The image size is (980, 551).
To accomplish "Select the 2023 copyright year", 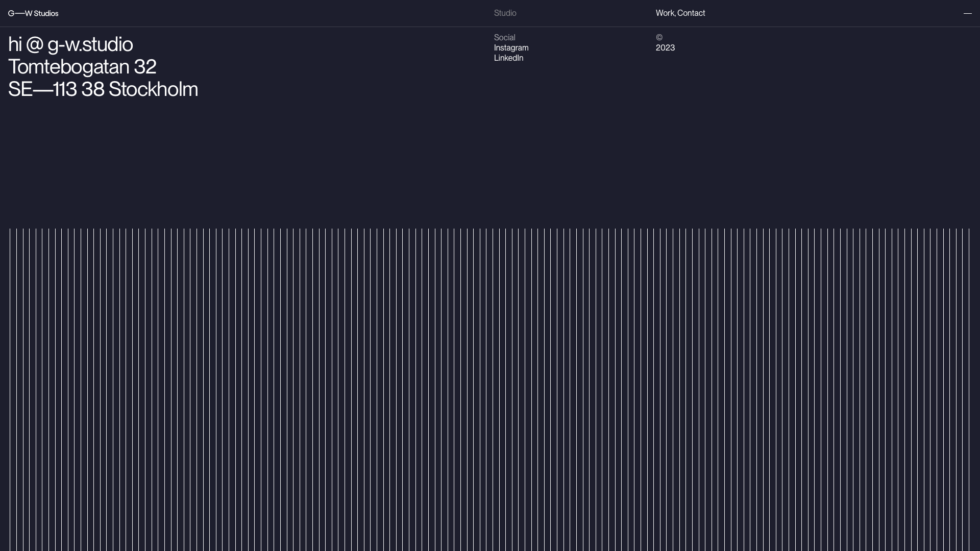I will (665, 47).
